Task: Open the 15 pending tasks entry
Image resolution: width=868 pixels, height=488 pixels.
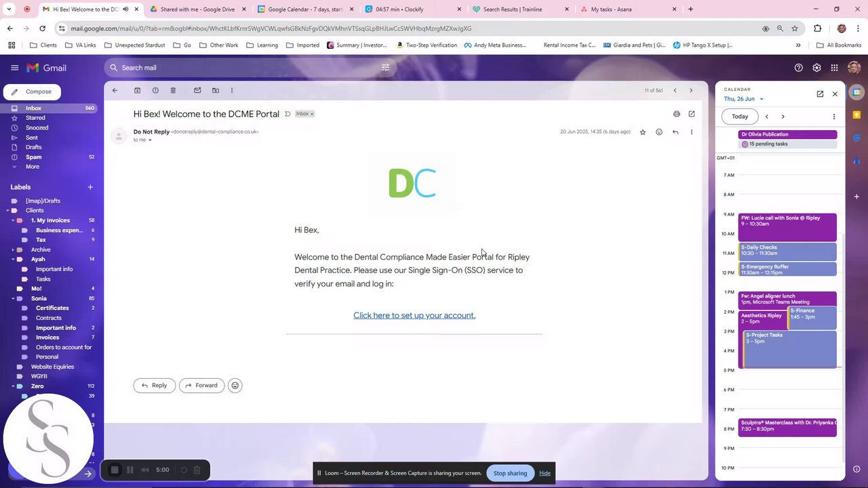Action: (x=787, y=144)
